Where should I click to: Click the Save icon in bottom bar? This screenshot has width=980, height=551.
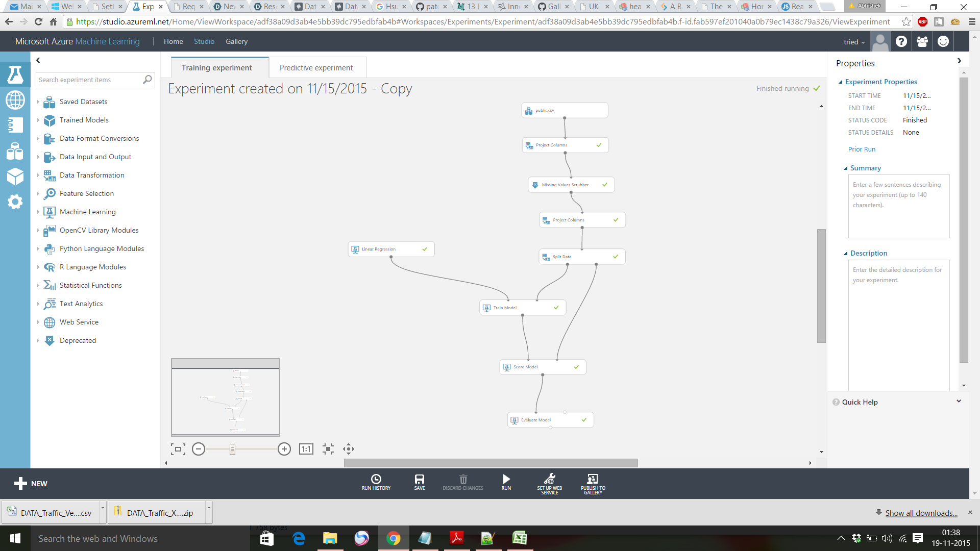pyautogui.click(x=419, y=480)
